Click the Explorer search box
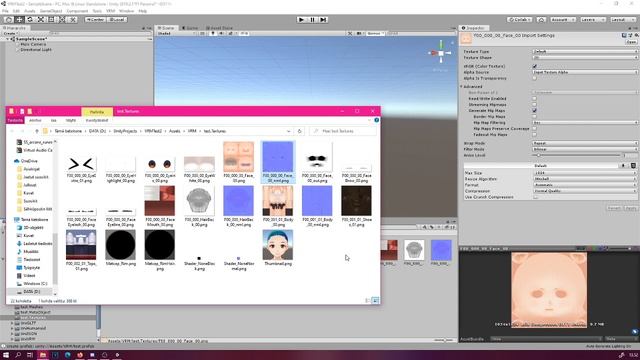This screenshot has height=360, width=640. [343, 131]
